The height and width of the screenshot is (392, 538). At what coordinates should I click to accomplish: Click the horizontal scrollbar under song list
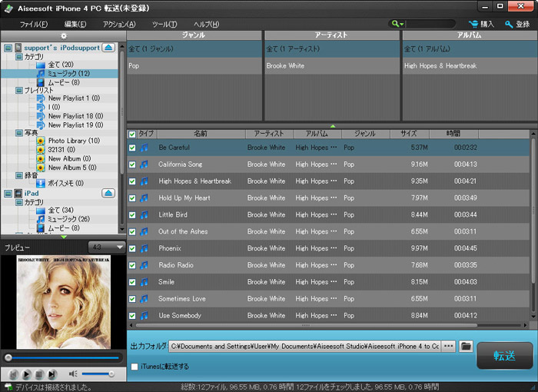(x=306, y=325)
